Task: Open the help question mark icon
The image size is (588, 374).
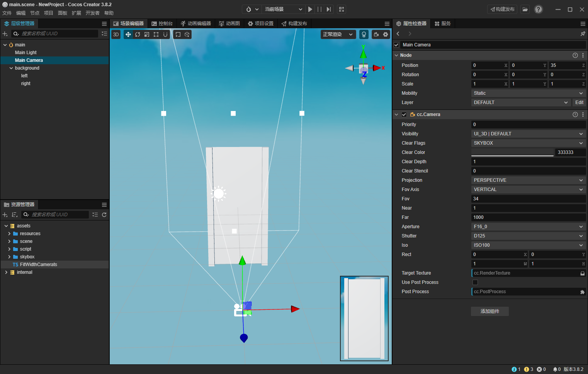Action: pyautogui.click(x=539, y=9)
